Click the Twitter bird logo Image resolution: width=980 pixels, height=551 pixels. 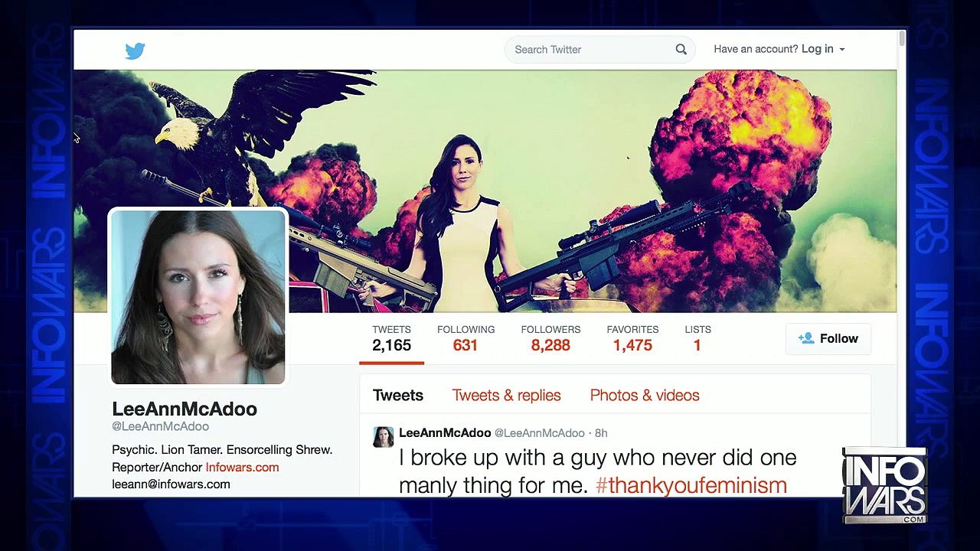click(x=135, y=51)
